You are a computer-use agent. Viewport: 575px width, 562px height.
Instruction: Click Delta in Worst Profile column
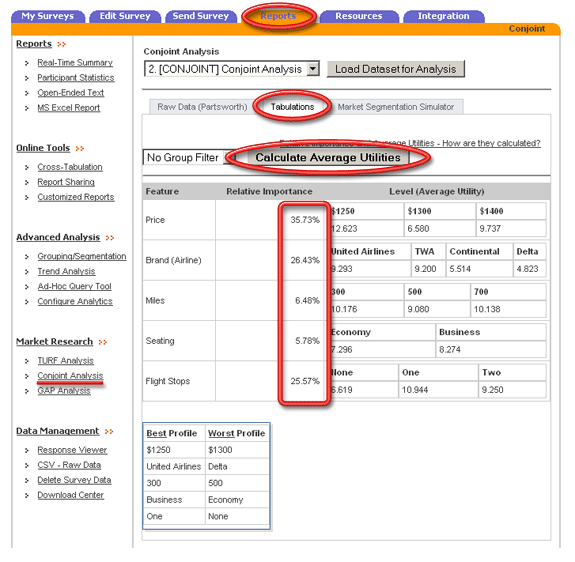point(217,467)
